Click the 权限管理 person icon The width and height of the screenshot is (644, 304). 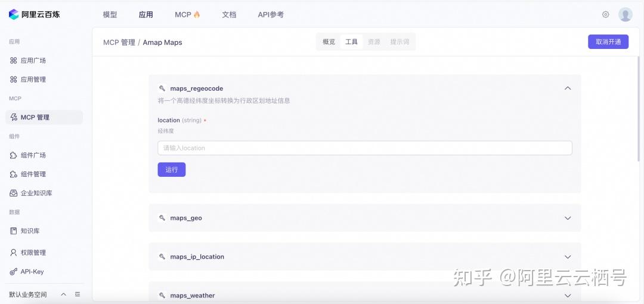13,253
